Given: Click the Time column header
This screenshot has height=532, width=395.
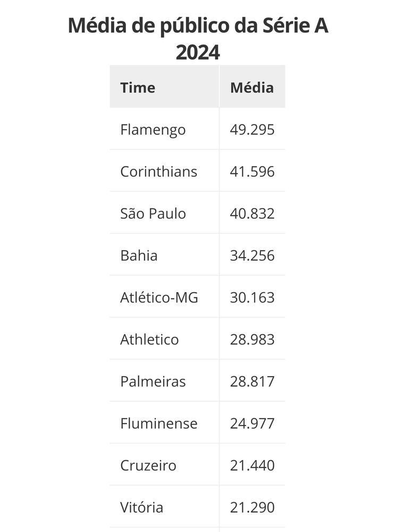Looking at the screenshot, I should pos(138,87).
